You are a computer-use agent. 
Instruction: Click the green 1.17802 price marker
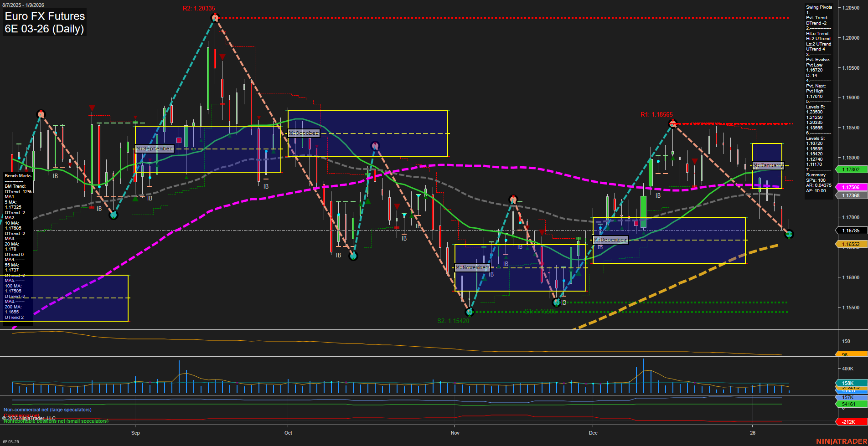[x=851, y=169]
